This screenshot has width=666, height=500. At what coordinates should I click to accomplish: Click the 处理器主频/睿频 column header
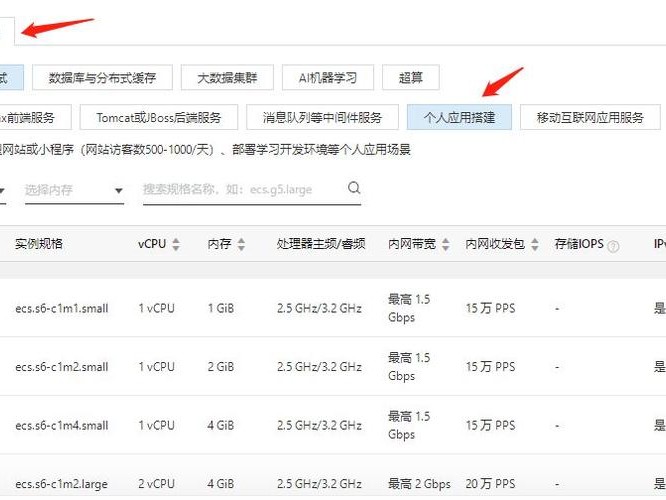tap(321, 244)
